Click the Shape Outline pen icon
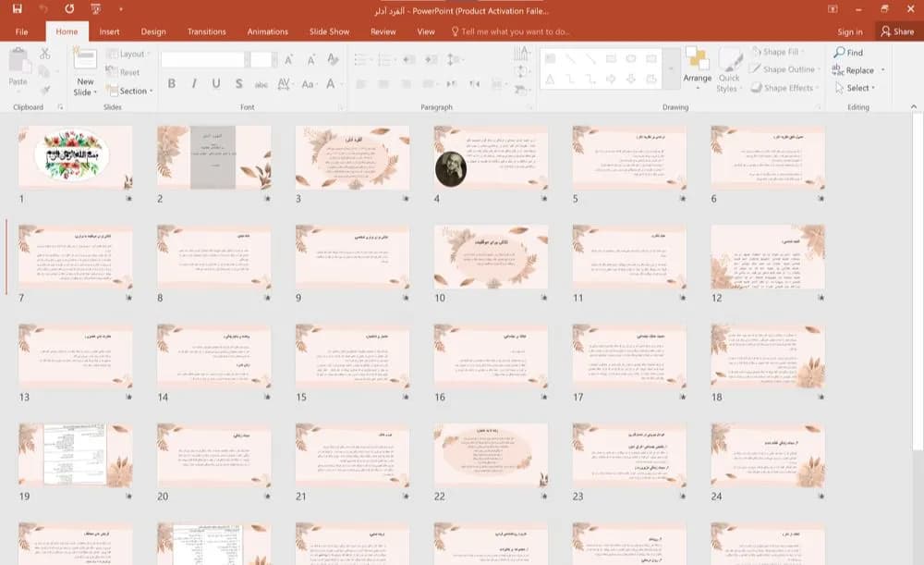 [x=755, y=69]
